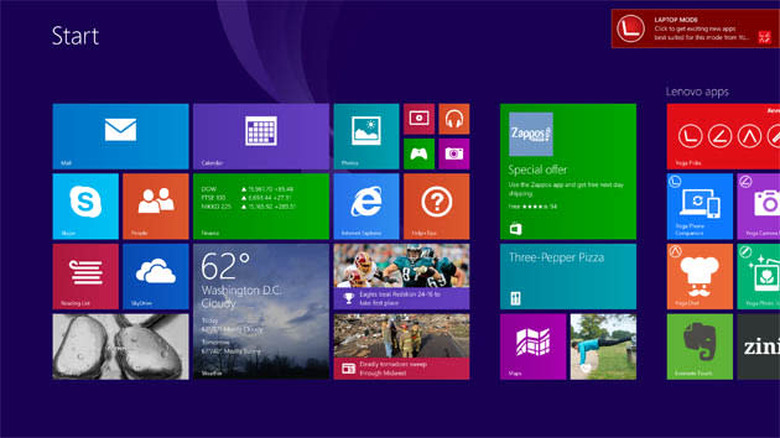
Task: Launch the Skype tile
Action: coord(86,206)
